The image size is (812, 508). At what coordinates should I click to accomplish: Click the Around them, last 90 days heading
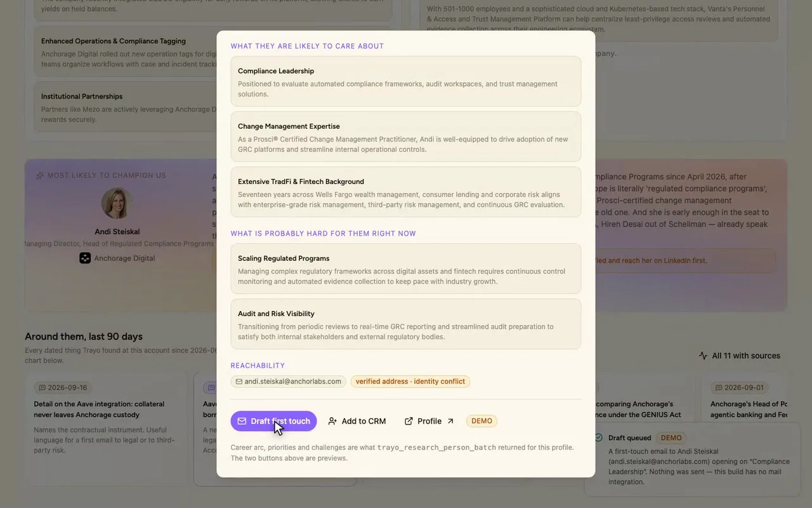pyautogui.click(x=84, y=337)
